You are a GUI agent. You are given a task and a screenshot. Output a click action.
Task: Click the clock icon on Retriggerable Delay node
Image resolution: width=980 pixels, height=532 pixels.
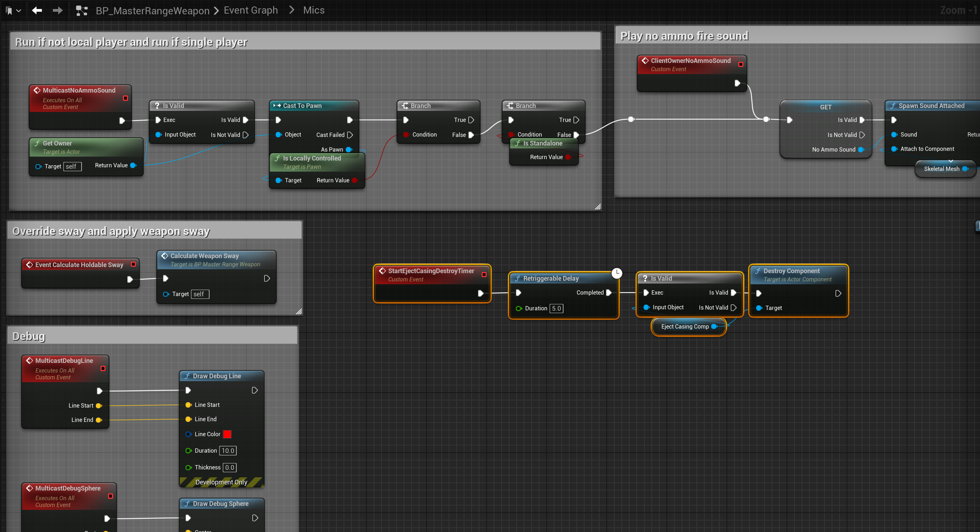point(617,273)
